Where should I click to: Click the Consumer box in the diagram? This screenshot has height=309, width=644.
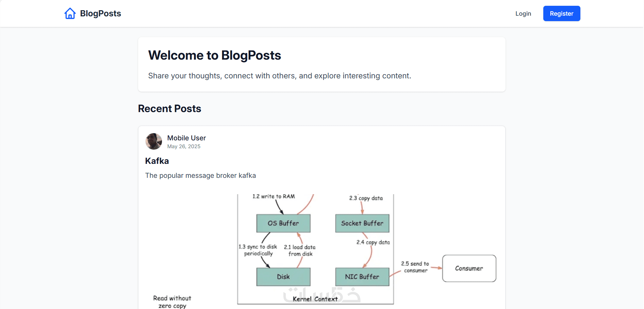tap(469, 268)
